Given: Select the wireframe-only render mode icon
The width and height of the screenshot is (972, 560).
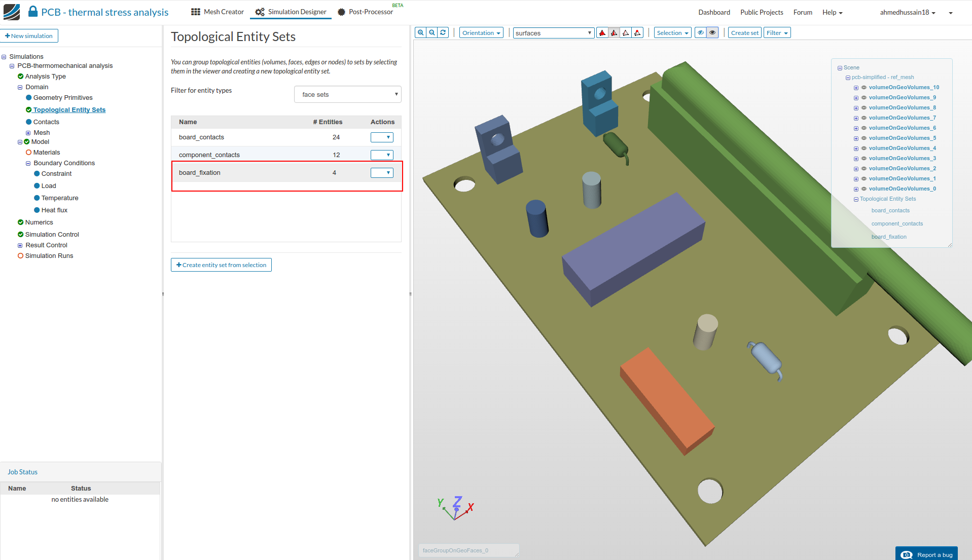Looking at the screenshot, I should tap(626, 33).
